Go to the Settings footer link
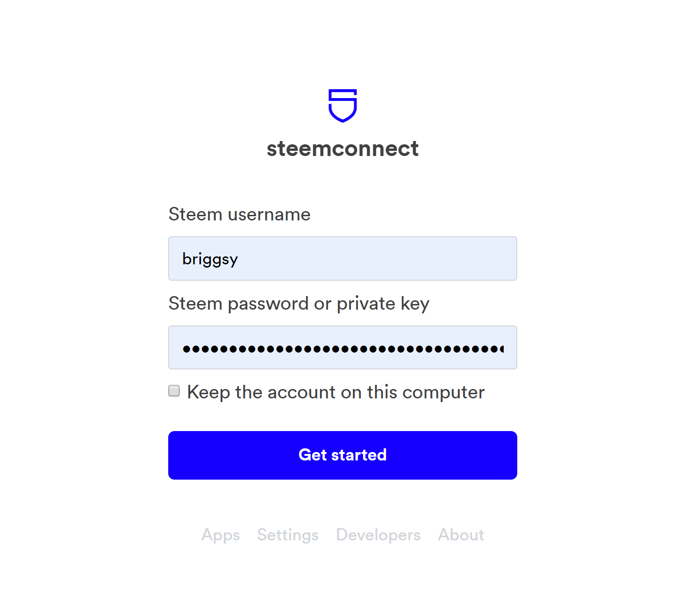 [x=288, y=535]
